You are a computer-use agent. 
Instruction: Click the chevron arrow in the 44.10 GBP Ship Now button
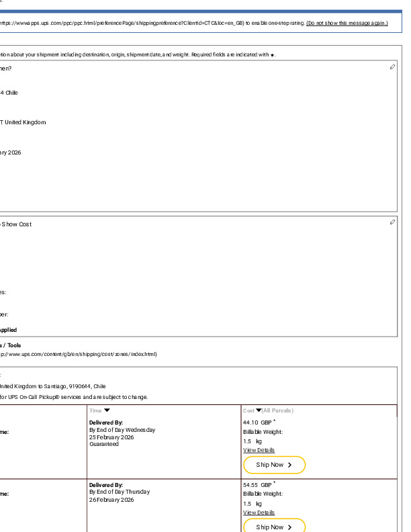290,465
